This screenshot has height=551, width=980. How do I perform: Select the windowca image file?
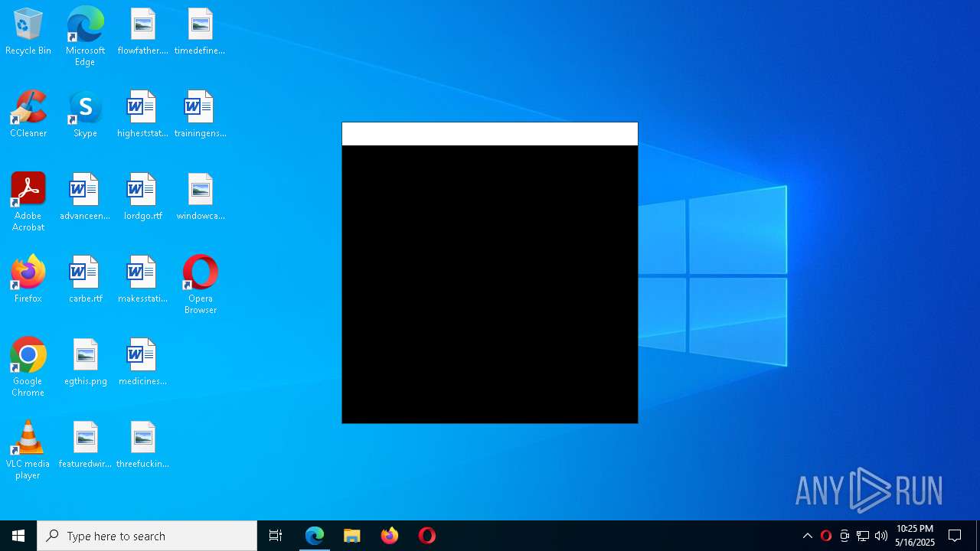200,197
